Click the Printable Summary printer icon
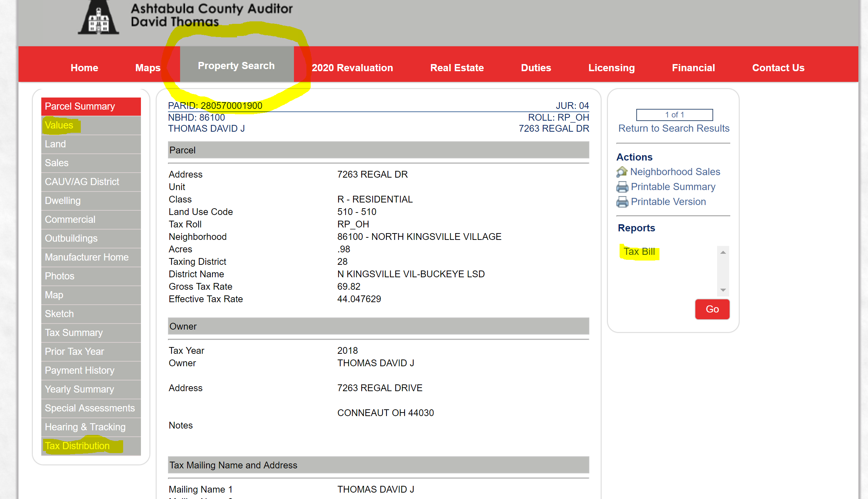 point(622,187)
